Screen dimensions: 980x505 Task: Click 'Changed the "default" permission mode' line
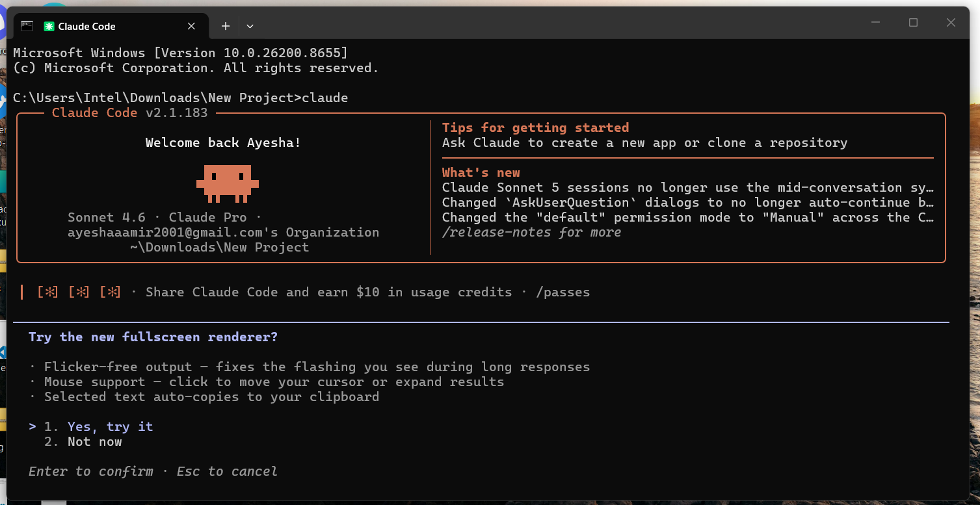click(x=688, y=217)
